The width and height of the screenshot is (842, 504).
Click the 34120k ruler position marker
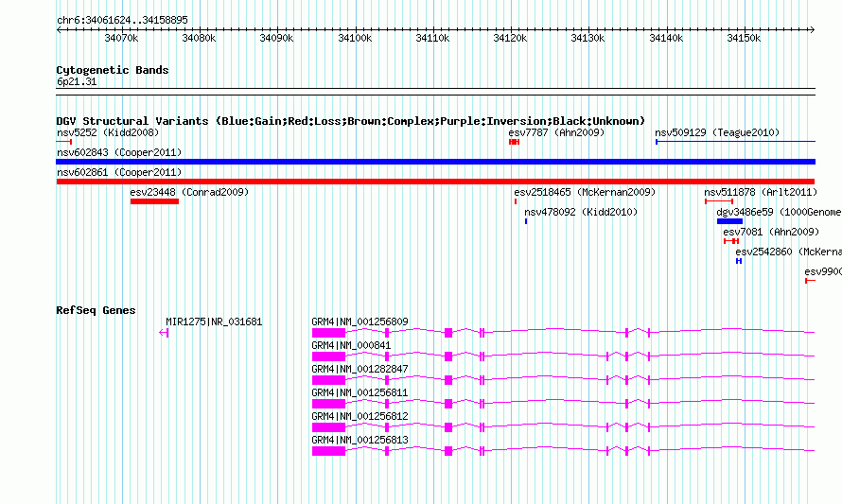(510, 38)
